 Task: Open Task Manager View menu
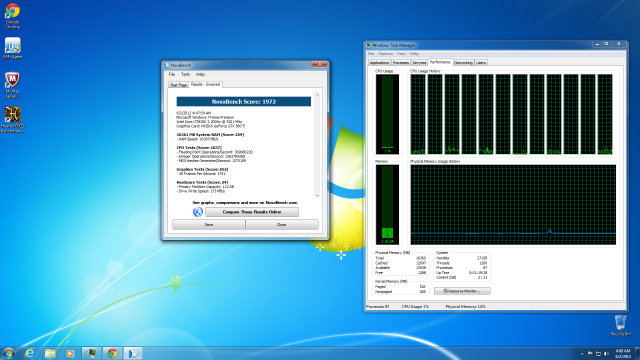[x=401, y=53]
